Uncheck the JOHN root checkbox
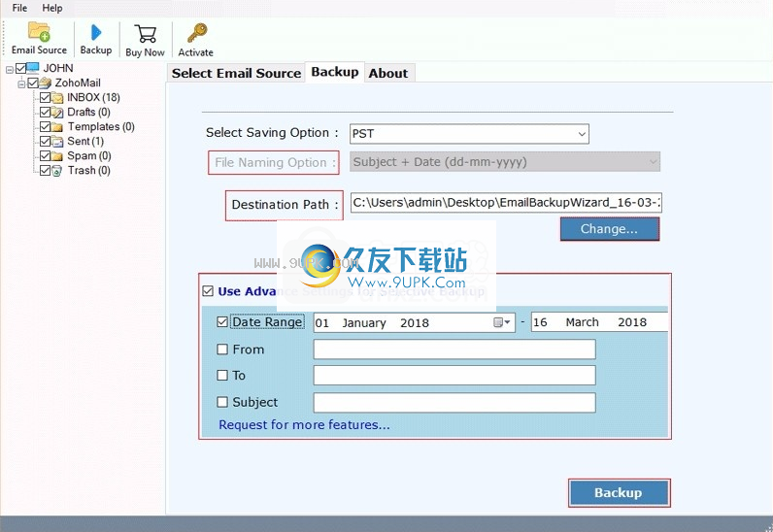773x532 pixels. (20, 68)
